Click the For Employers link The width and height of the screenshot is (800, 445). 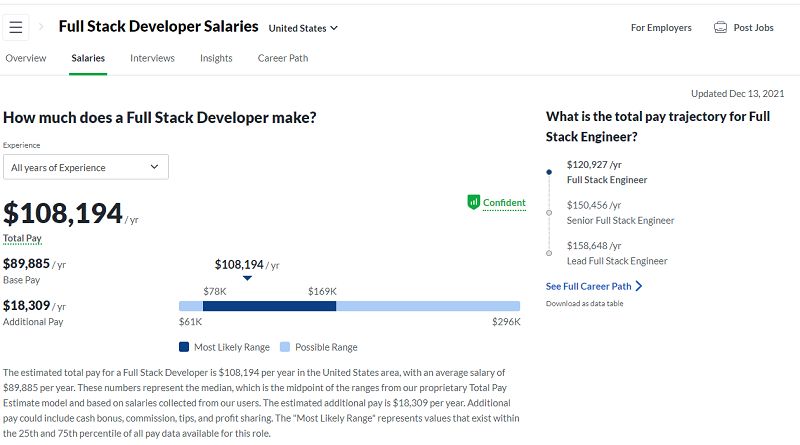[x=661, y=28]
